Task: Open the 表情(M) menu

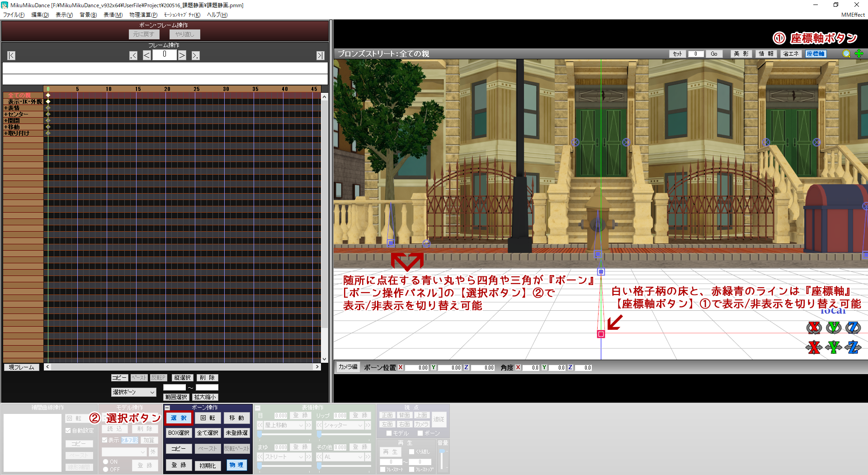Action: click(x=113, y=15)
